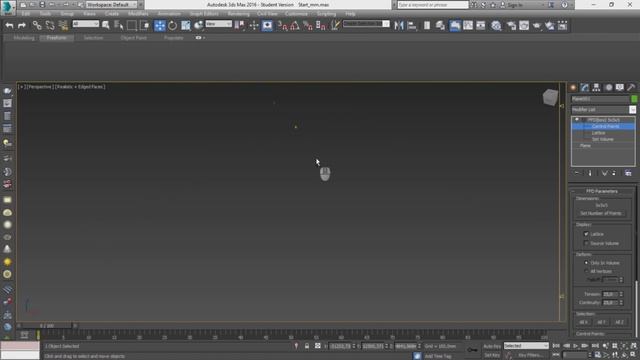Click the Tension spinner arrows

(x=621, y=294)
